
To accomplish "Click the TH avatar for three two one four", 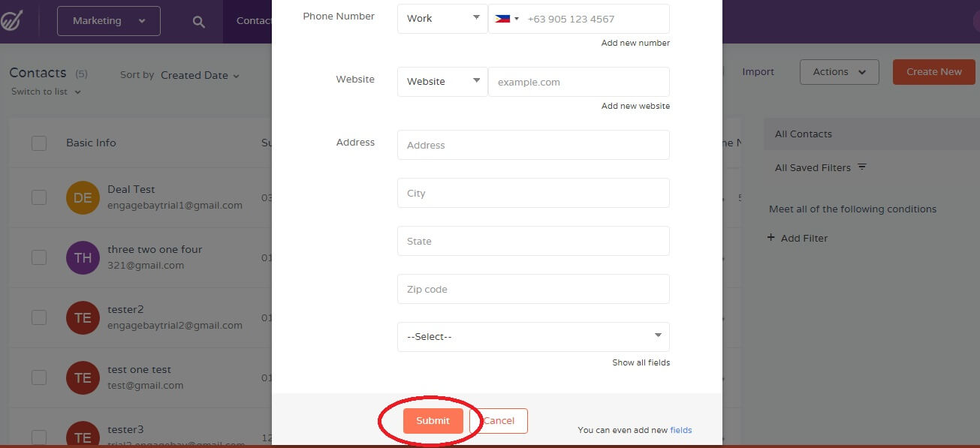I will (83, 257).
